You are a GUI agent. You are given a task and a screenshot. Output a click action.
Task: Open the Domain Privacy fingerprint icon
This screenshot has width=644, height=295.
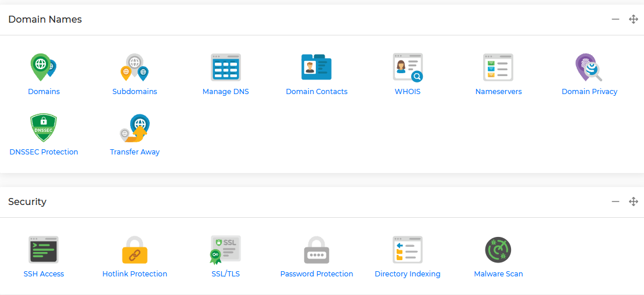(x=589, y=67)
